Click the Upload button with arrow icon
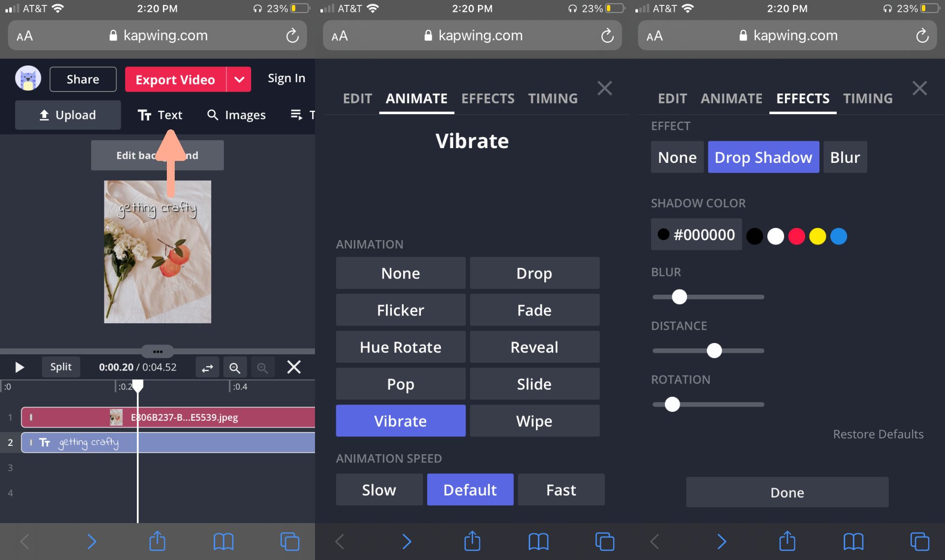 68,115
